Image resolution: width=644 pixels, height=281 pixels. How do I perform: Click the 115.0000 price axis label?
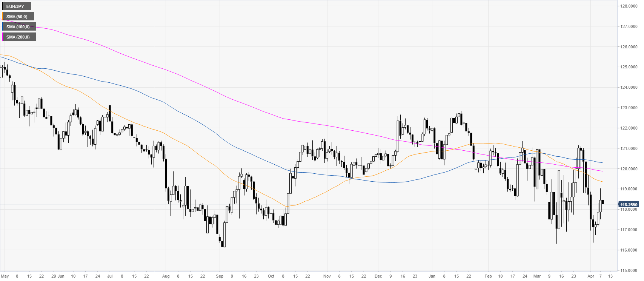click(x=629, y=270)
